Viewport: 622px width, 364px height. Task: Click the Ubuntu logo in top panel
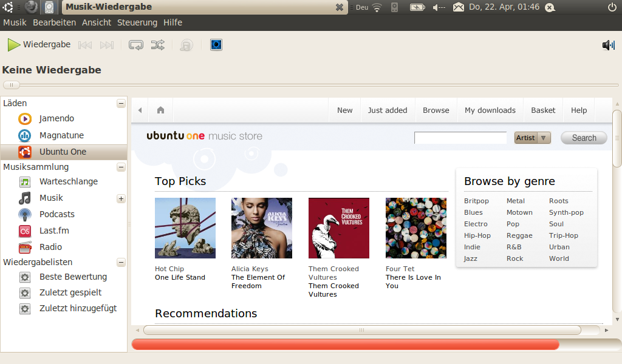click(x=7, y=7)
